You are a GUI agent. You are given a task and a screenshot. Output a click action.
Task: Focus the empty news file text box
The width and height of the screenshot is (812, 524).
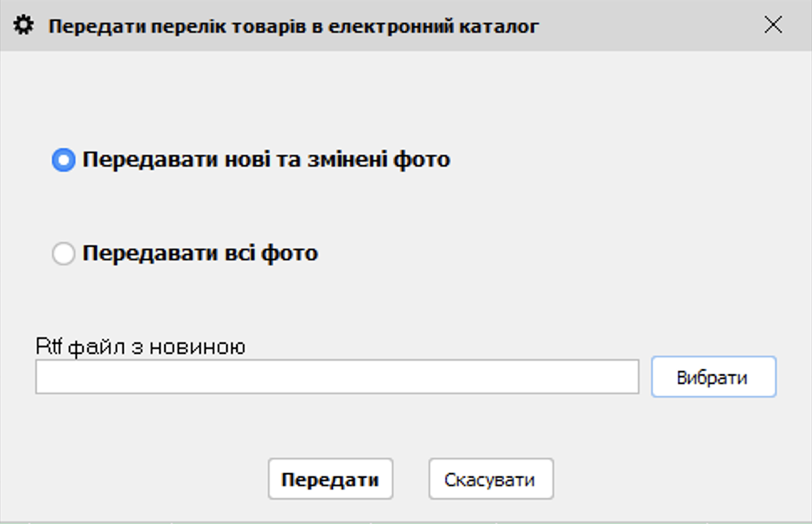coord(337,377)
